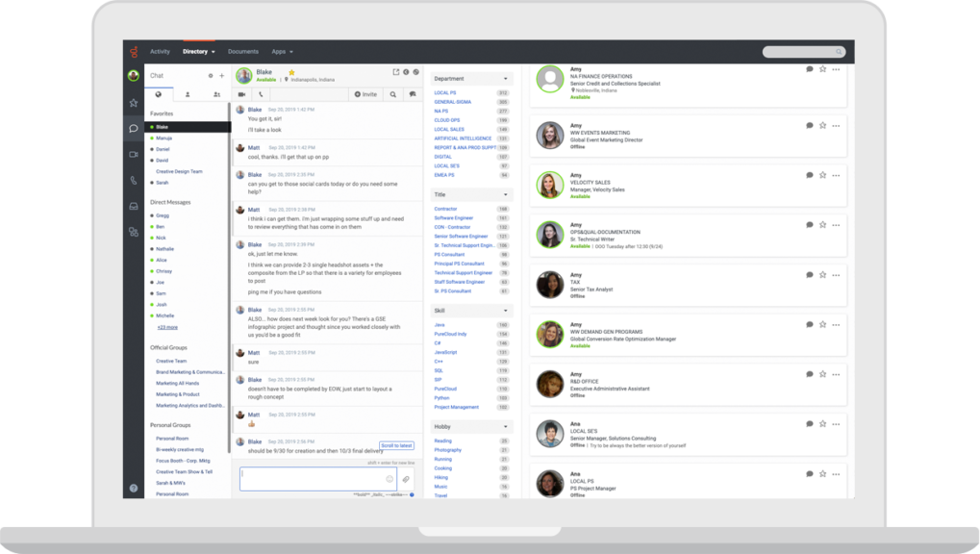Open chat search with the magnifier icon
Image resolution: width=980 pixels, height=554 pixels.
393,94
